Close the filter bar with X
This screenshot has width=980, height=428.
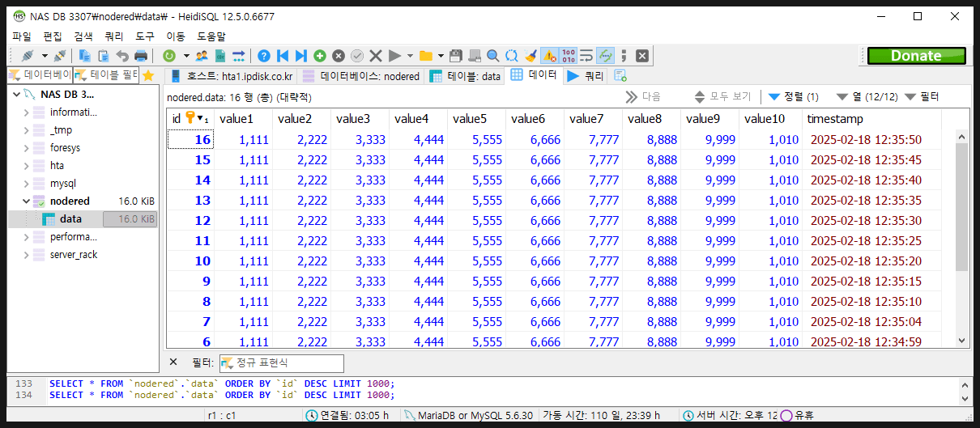tap(173, 362)
